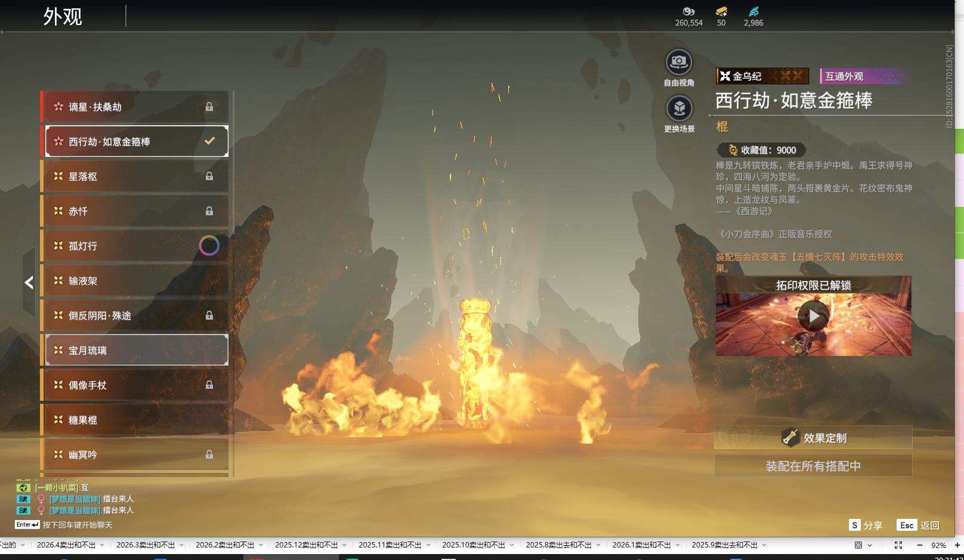Open the dropdown arrow on 2026.3卖出和不出 tab
Image resolution: width=964 pixels, height=560 pixels.
point(181,545)
